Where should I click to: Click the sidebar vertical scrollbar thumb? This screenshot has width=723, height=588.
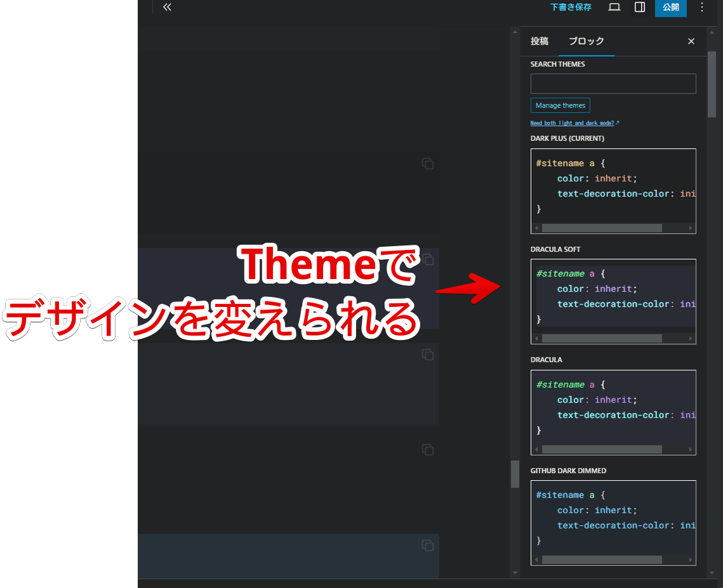[712, 84]
